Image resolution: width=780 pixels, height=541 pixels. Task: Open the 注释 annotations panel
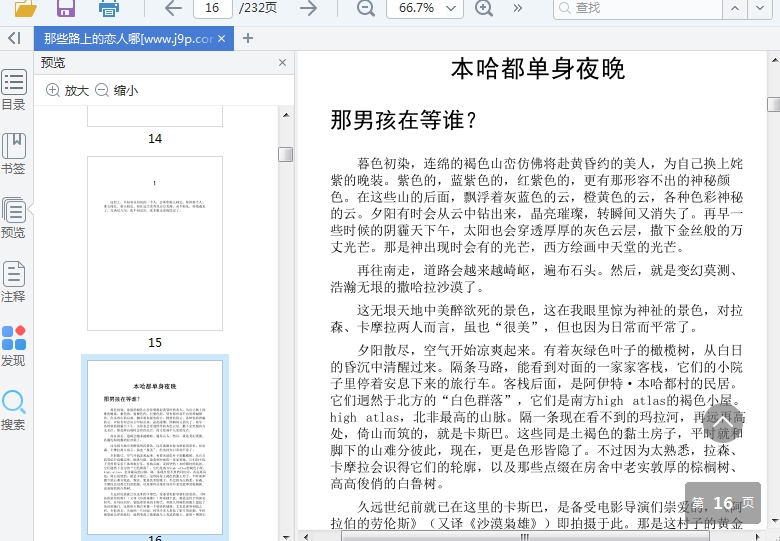14,282
